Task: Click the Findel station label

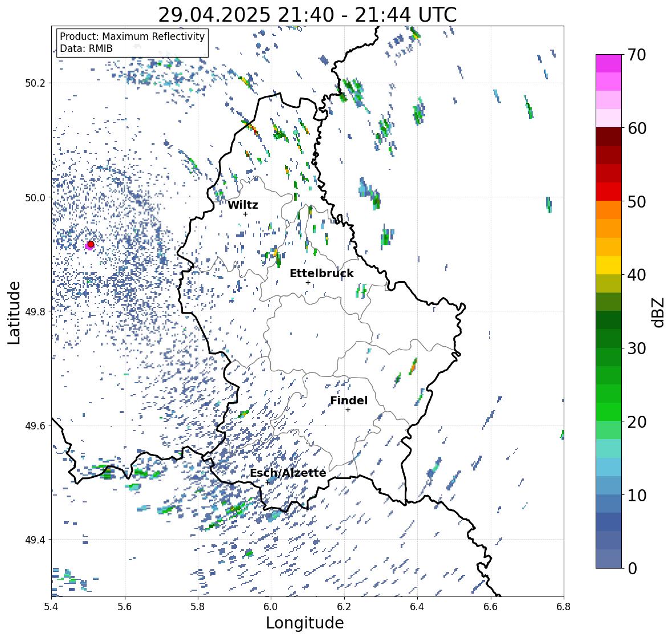Action: 349,400
